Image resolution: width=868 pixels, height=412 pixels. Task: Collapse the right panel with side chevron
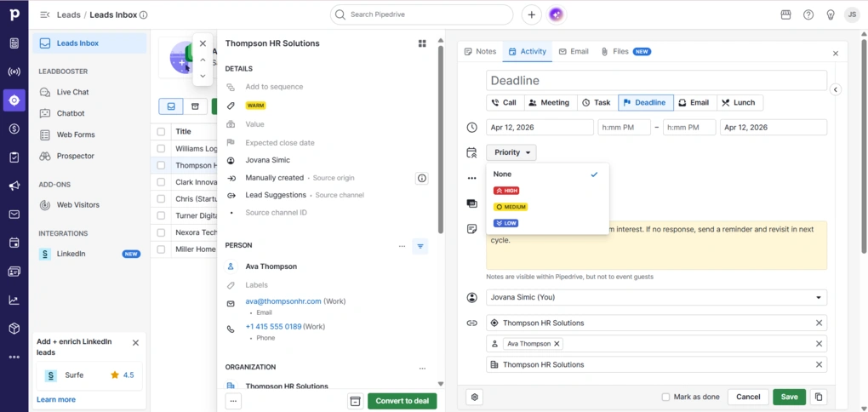[x=836, y=89]
